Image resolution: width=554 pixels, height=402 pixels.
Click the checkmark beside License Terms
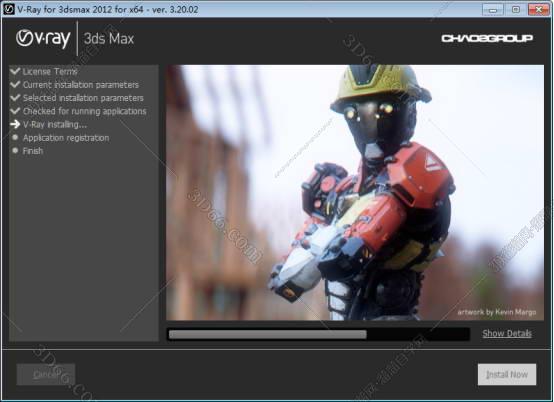(x=15, y=71)
